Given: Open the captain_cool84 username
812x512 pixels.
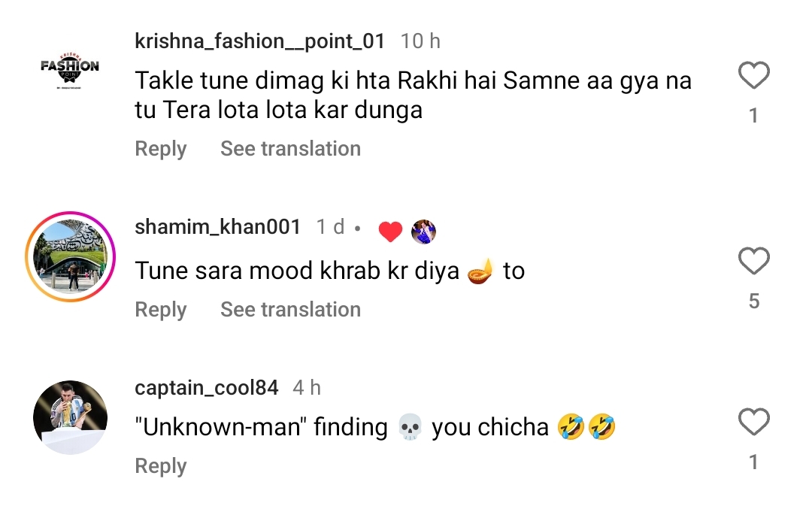Looking at the screenshot, I should tap(206, 388).
